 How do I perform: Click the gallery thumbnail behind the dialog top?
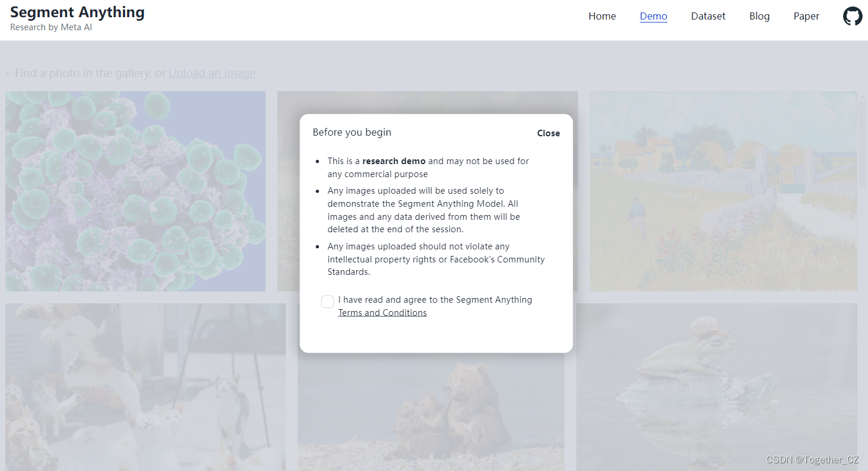pyautogui.click(x=427, y=102)
